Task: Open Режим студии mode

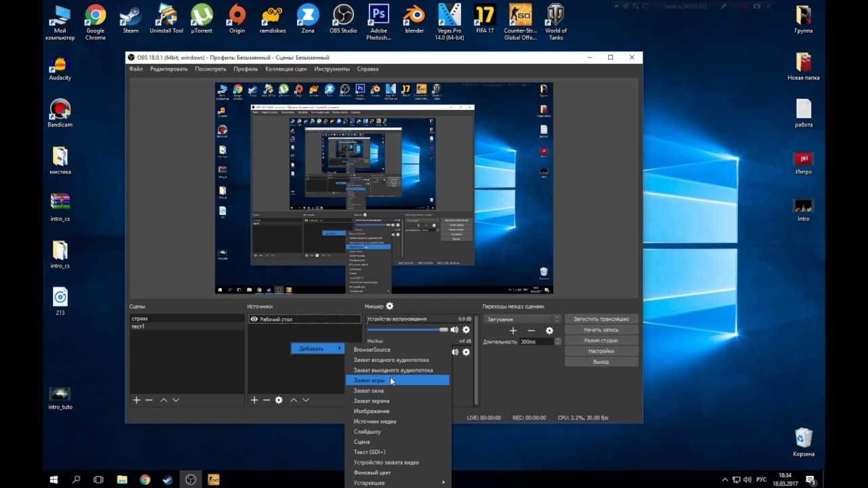Action: pos(601,340)
